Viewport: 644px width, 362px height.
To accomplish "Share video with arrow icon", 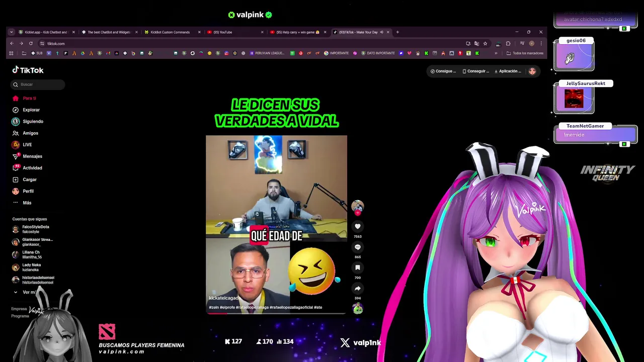I will click(x=358, y=288).
